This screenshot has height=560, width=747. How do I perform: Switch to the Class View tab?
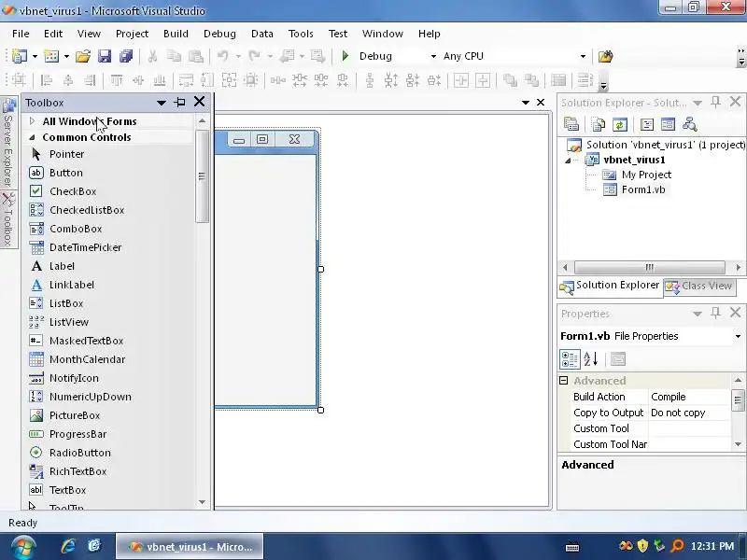click(x=698, y=287)
